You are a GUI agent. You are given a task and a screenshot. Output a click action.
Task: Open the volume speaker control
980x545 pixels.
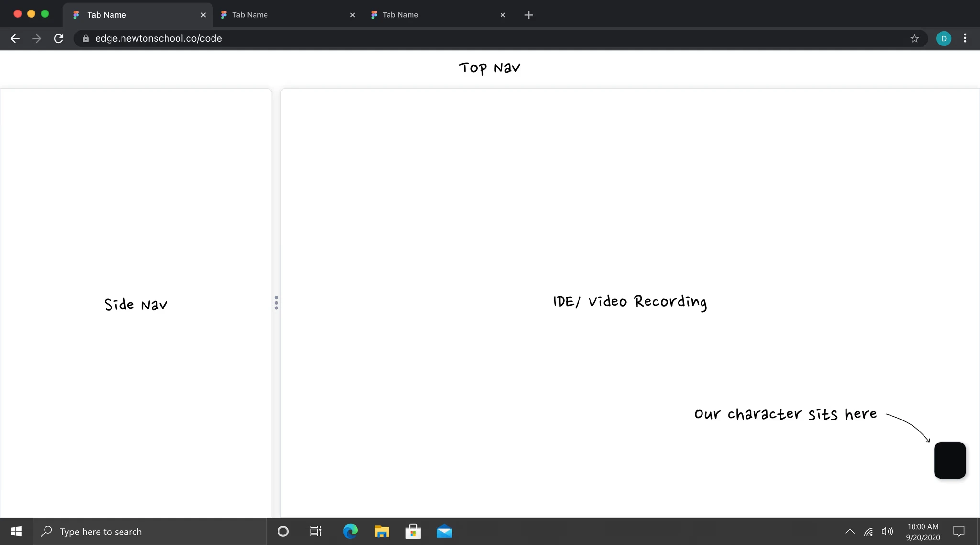pyautogui.click(x=887, y=532)
